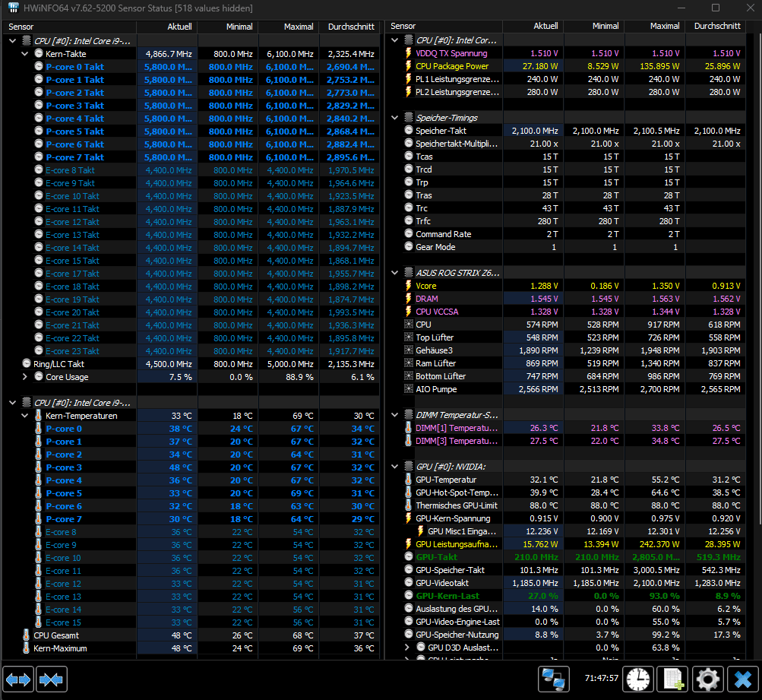
Task: Select the Kern-Maximum row
Action: point(191,648)
